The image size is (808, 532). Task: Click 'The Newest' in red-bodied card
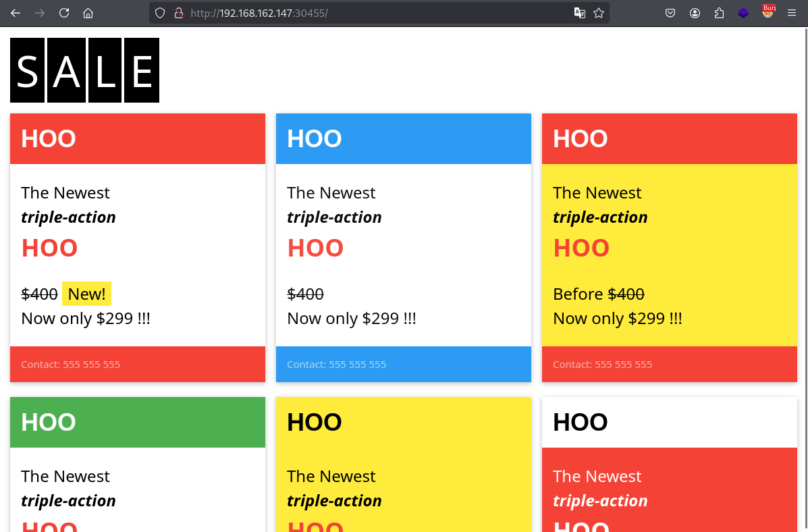click(597, 477)
